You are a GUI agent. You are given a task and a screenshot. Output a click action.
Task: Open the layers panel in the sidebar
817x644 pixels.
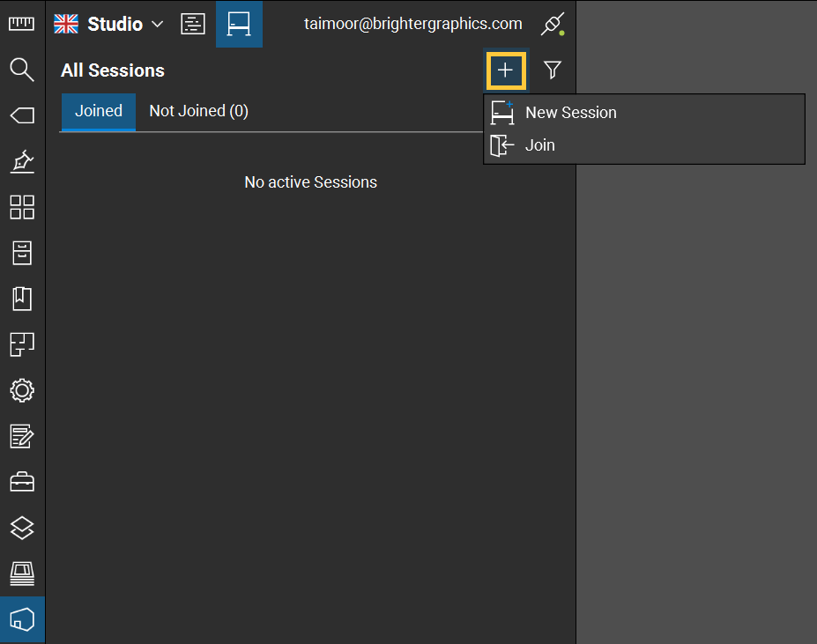click(x=21, y=528)
